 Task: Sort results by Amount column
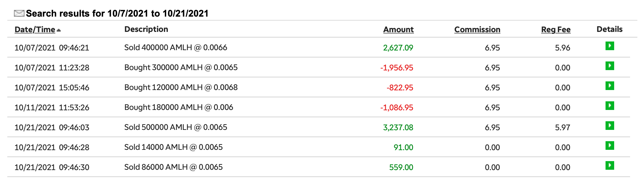[398, 30]
